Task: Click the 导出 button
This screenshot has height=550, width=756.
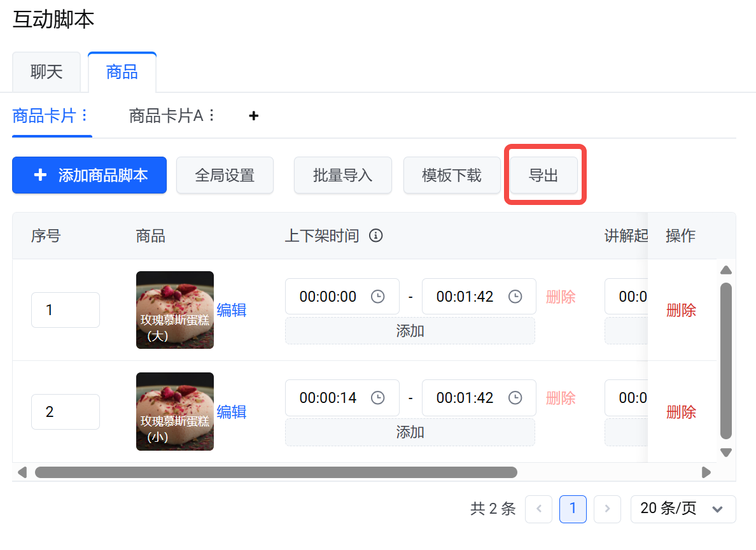Action: 544,175
